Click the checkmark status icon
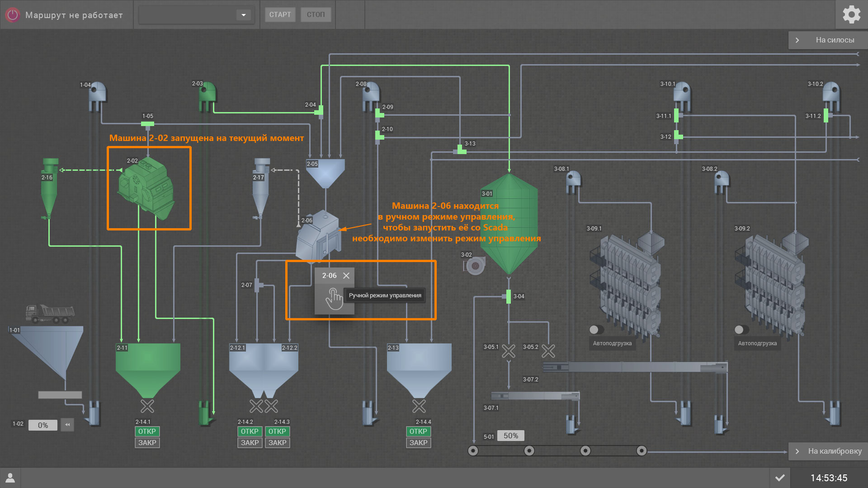Viewport: 868px width, 488px height. pos(780,478)
